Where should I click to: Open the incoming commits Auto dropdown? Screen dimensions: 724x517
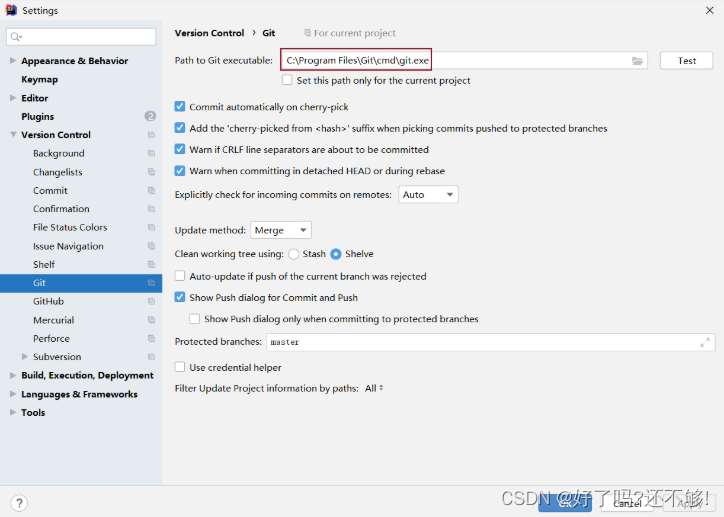(428, 195)
